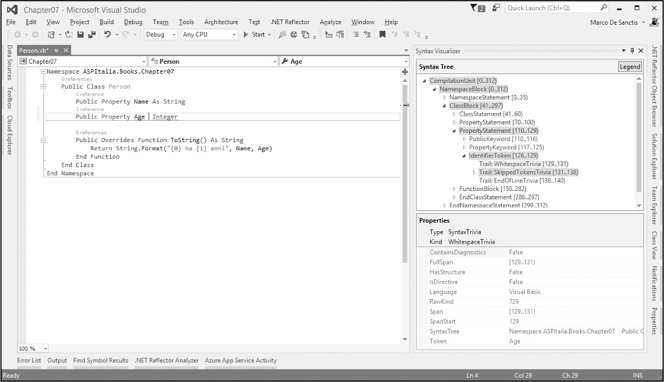This screenshot has height=382, width=664.
Task: Open the Architecture menu
Action: tap(221, 22)
